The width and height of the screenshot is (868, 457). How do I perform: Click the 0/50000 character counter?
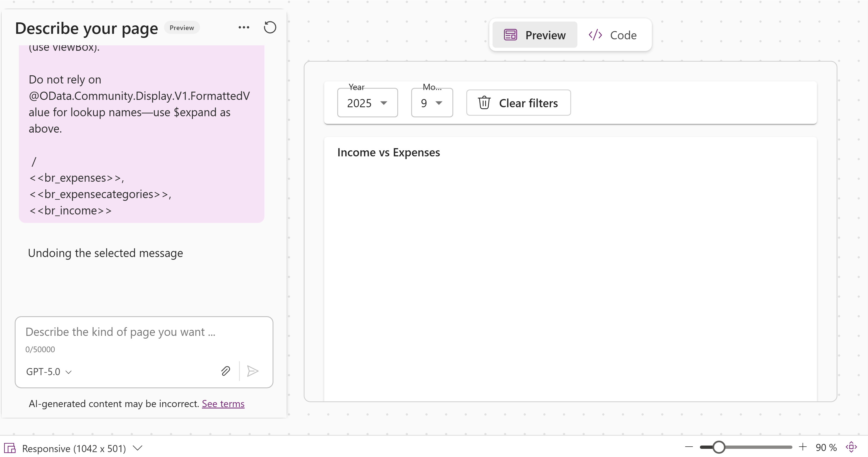(x=40, y=350)
